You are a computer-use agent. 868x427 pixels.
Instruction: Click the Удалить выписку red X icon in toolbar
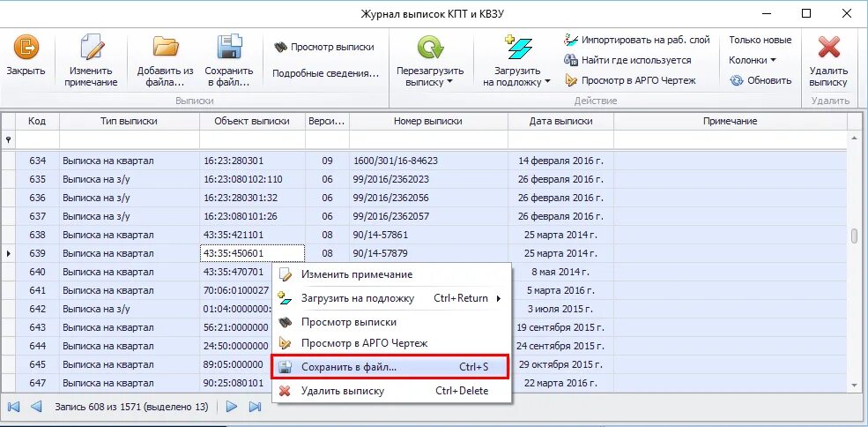pos(828,47)
